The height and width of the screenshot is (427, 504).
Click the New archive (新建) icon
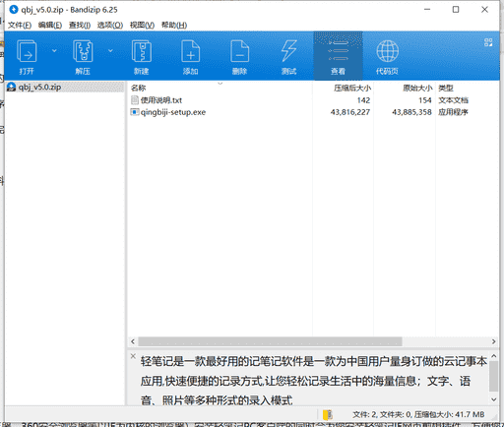(142, 56)
